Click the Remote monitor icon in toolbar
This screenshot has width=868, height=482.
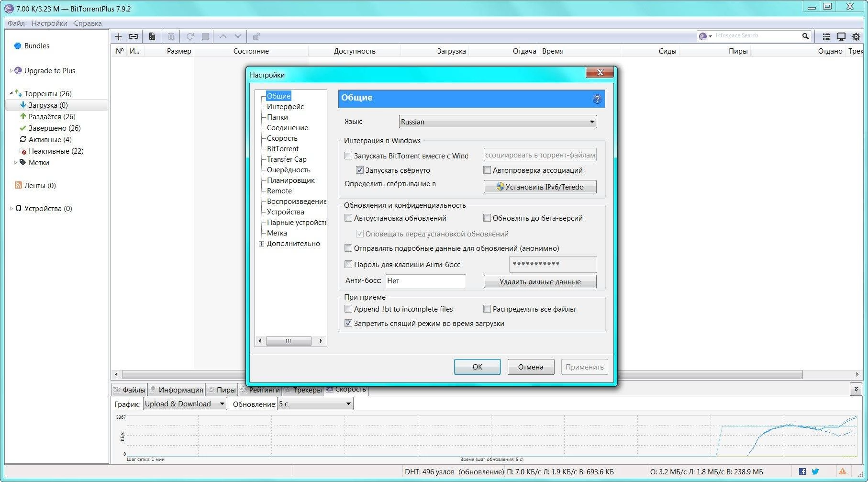[x=841, y=36]
